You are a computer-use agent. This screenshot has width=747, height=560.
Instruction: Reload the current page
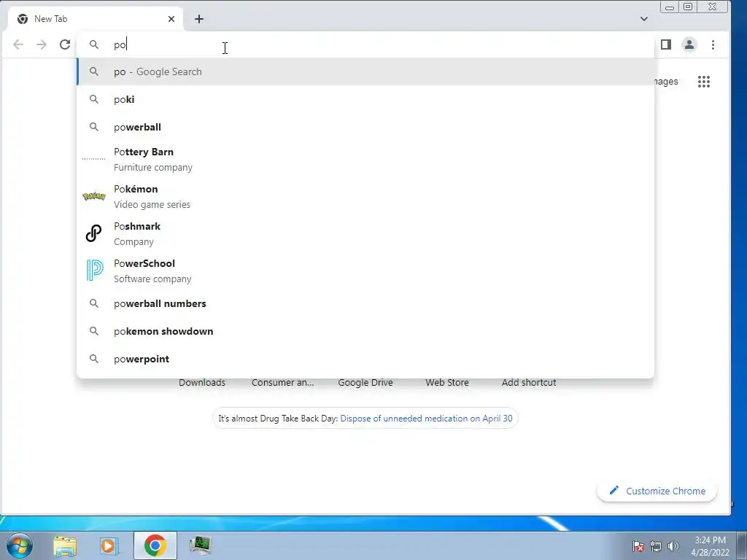coord(65,44)
